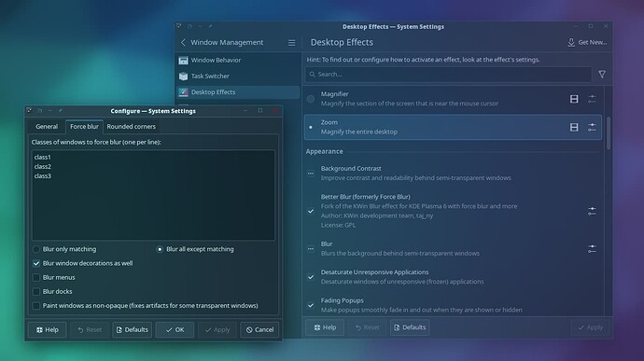644x361 pixels.
Task: Toggle the Blur effect checkbox
Action: coord(311,249)
